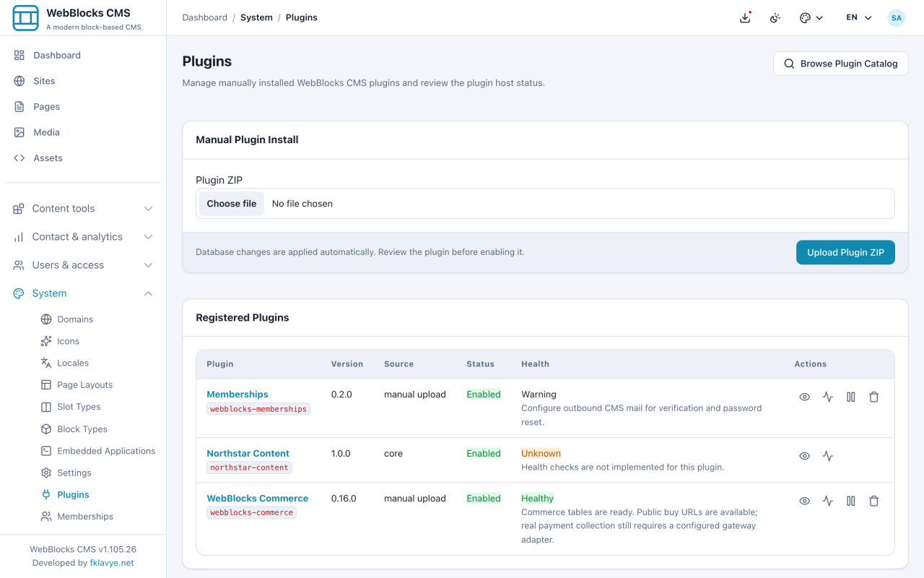View Northstar Content plugin eye icon
Viewport: 924px width, 578px height.
click(804, 456)
